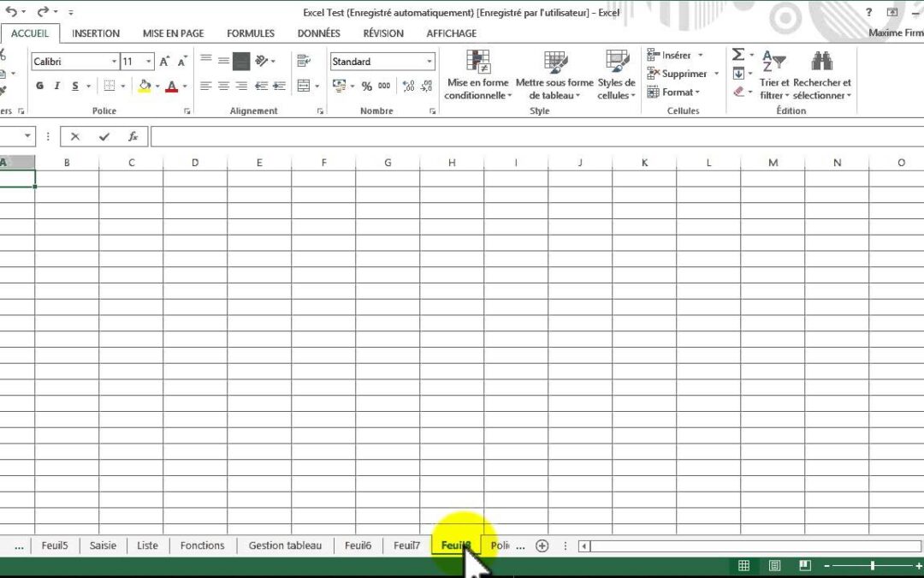
Task: Open the font size 11 dropdown
Action: 149,62
